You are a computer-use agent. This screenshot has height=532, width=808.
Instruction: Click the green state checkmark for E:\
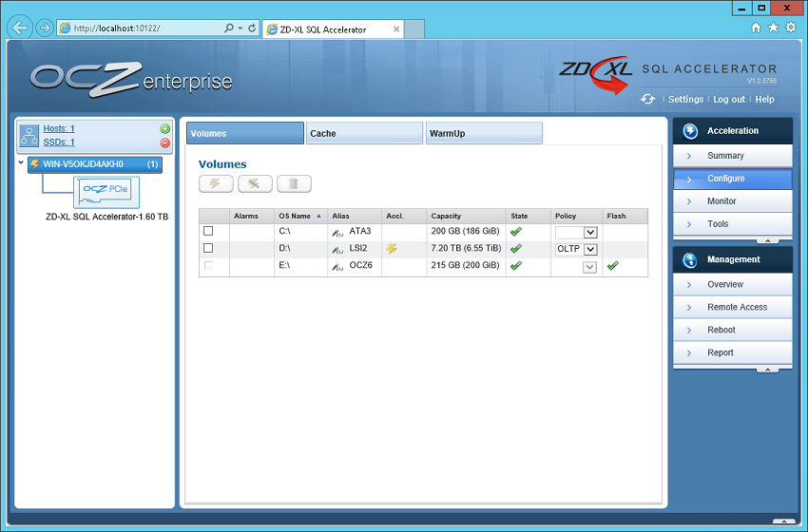pos(516,266)
